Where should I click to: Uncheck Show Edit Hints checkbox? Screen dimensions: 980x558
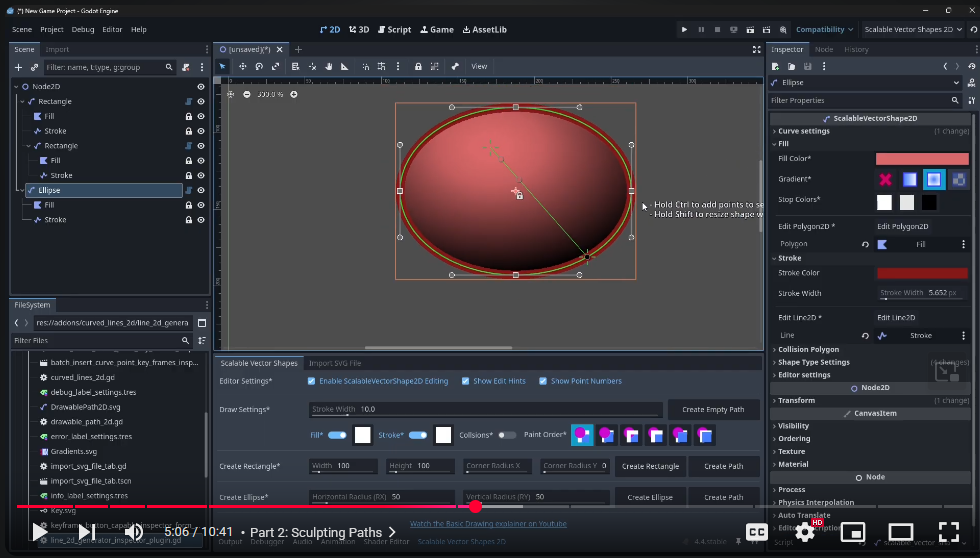[x=466, y=381]
